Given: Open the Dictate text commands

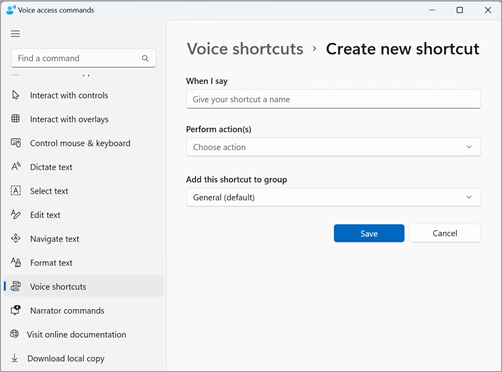Looking at the screenshot, I should tap(84, 167).
